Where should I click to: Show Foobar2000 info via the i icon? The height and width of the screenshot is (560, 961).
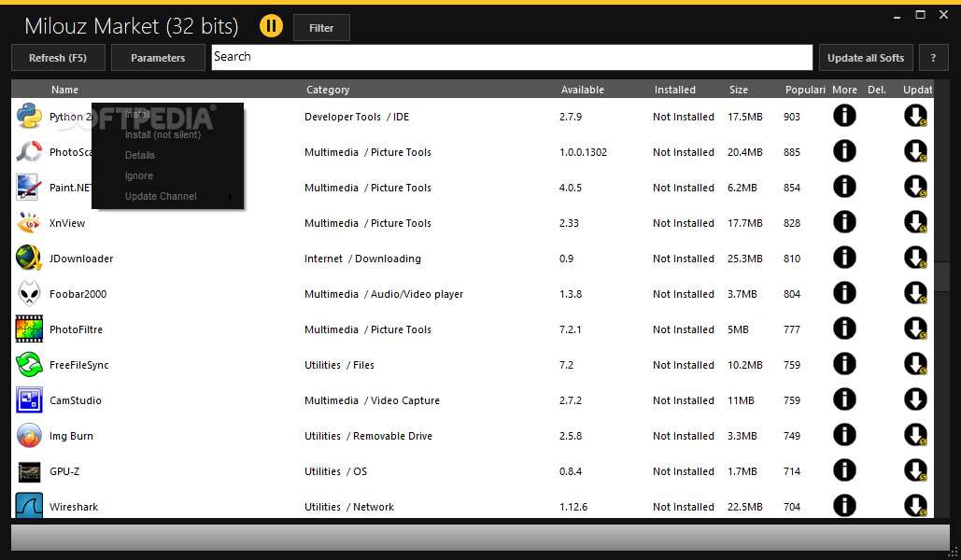pos(844,293)
